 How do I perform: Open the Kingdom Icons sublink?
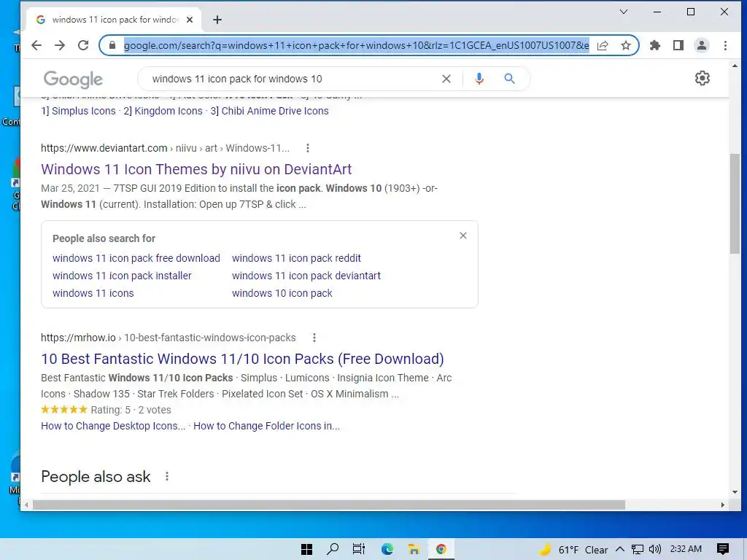tap(163, 111)
